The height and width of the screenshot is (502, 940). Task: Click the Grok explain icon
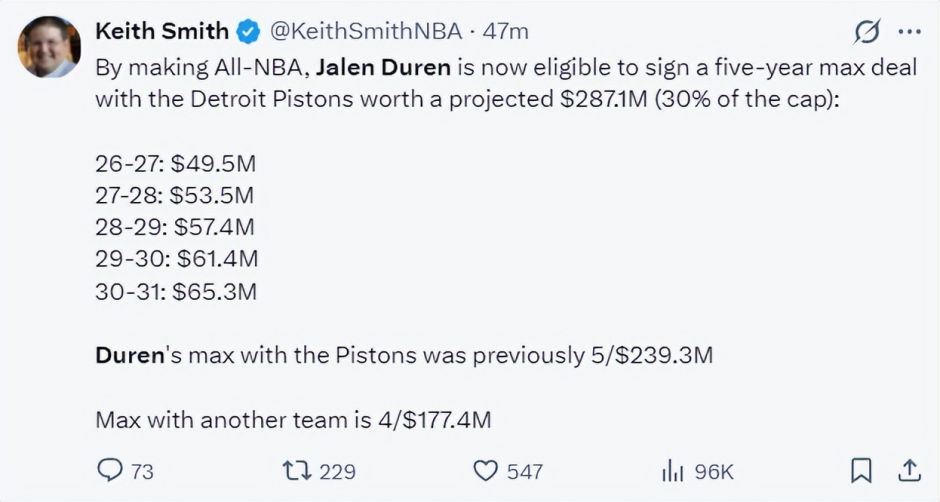tap(867, 31)
